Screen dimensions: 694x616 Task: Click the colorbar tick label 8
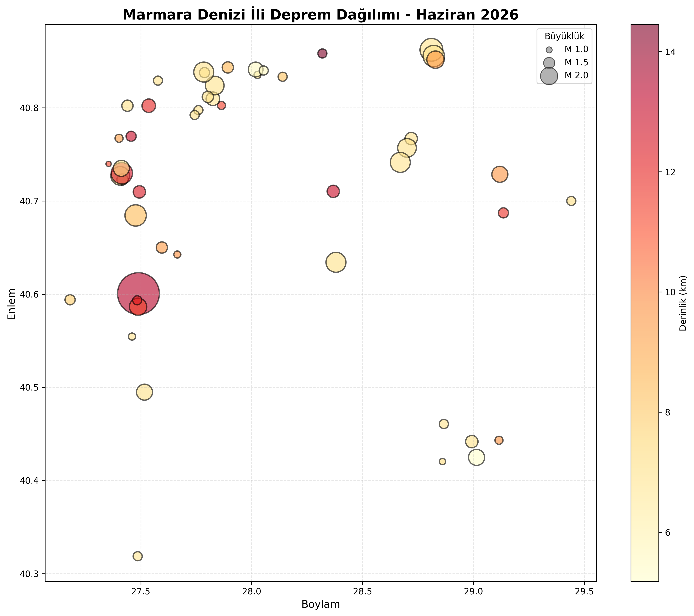[x=668, y=412]
